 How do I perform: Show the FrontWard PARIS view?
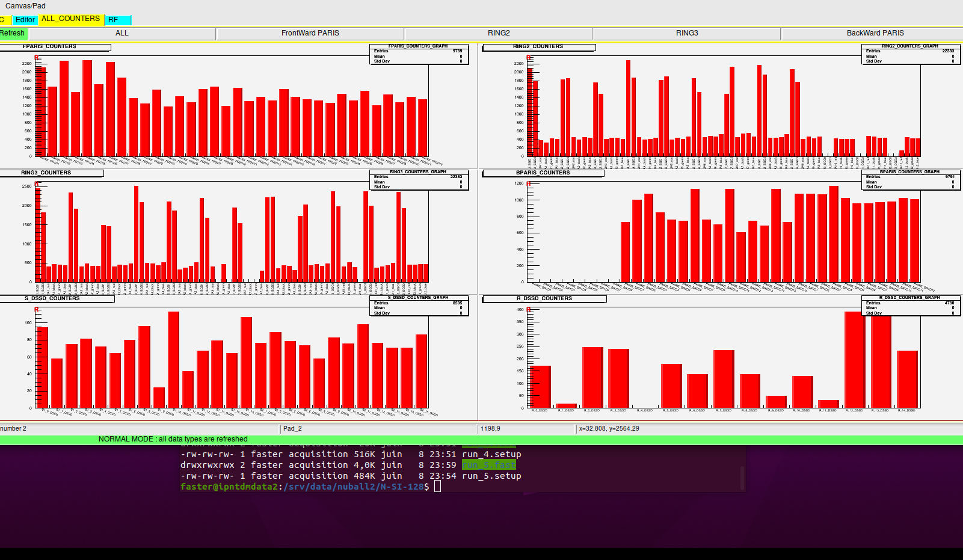pyautogui.click(x=310, y=34)
